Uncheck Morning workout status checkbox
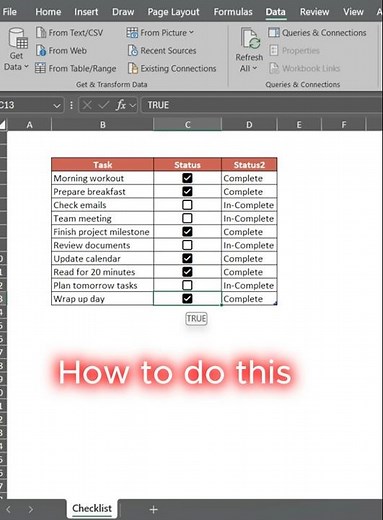The width and height of the screenshot is (383, 520). point(187,178)
